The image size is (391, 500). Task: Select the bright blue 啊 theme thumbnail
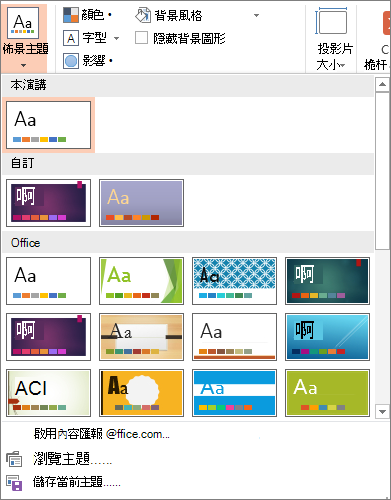(x=327, y=337)
